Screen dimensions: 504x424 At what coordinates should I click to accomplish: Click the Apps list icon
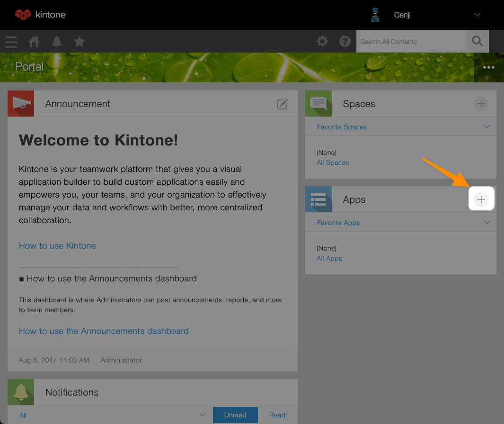[x=318, y=199]
